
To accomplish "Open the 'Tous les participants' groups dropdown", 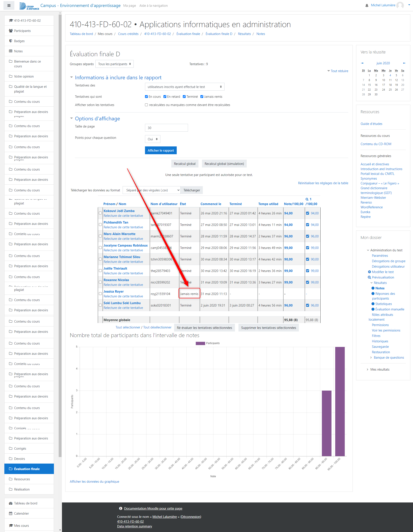I will coord(114,64).
